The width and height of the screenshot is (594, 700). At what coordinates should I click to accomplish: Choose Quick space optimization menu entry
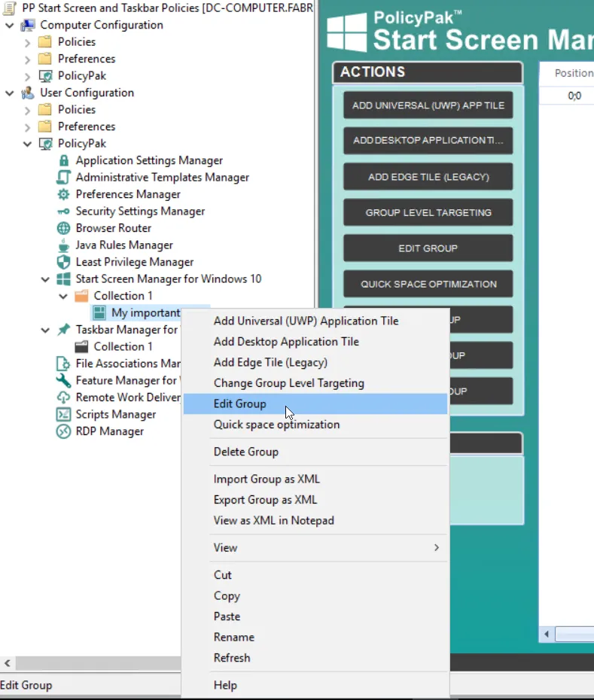tap(315, 425)
